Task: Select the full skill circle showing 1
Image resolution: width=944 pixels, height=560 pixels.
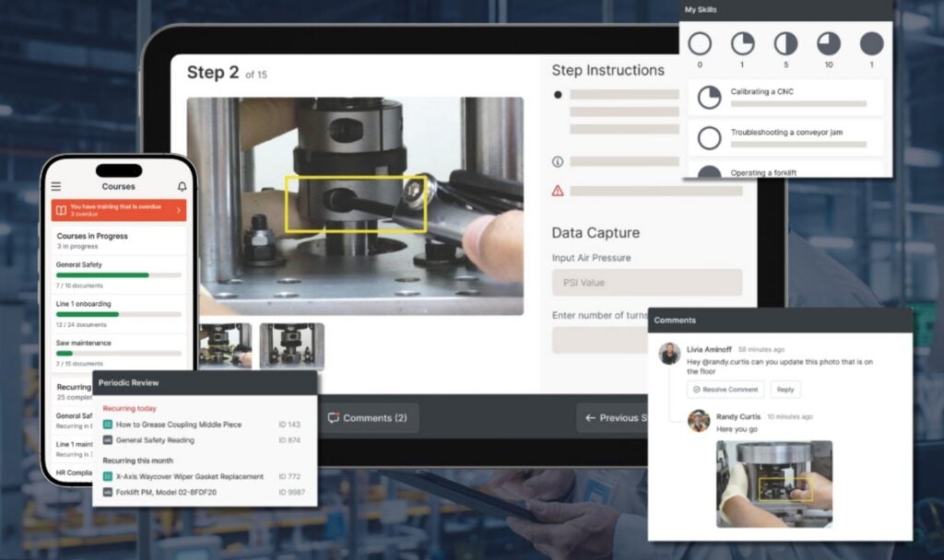Action: pyautogui.click(x=871, y=44)
